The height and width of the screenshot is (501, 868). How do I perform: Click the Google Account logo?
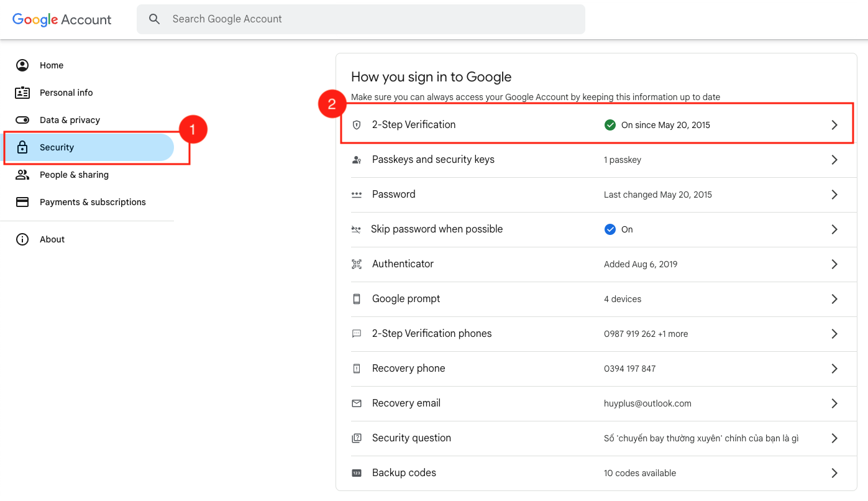tap(62, 19)
